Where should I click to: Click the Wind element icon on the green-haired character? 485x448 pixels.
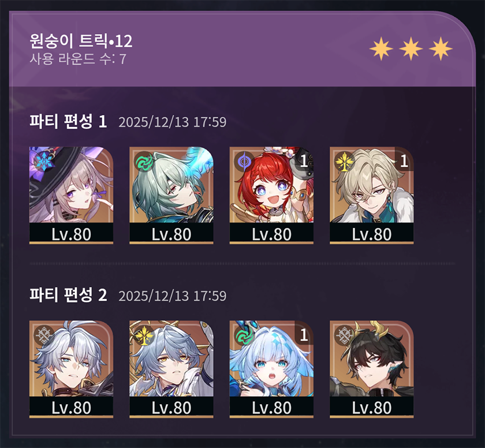point(144,161)
